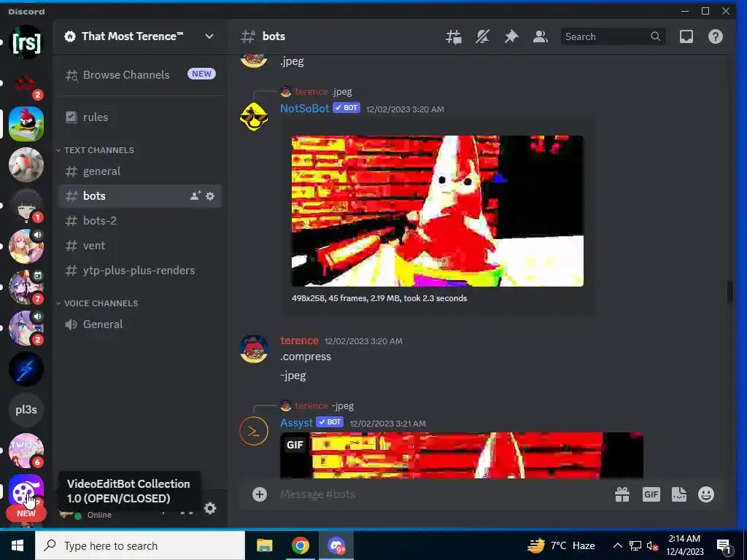Switch to the general text channel
The width and height of the screenshot is (747, 560).
tap(140, 171)
